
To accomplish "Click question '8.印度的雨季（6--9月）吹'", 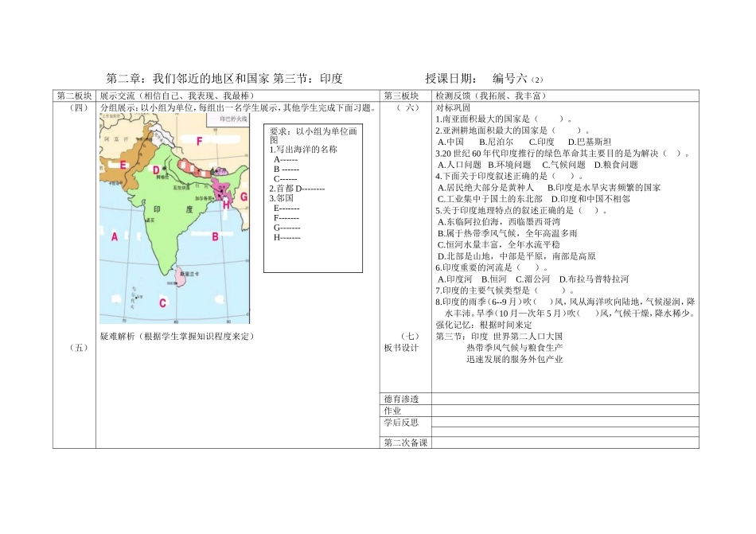I will coord(565,307).
